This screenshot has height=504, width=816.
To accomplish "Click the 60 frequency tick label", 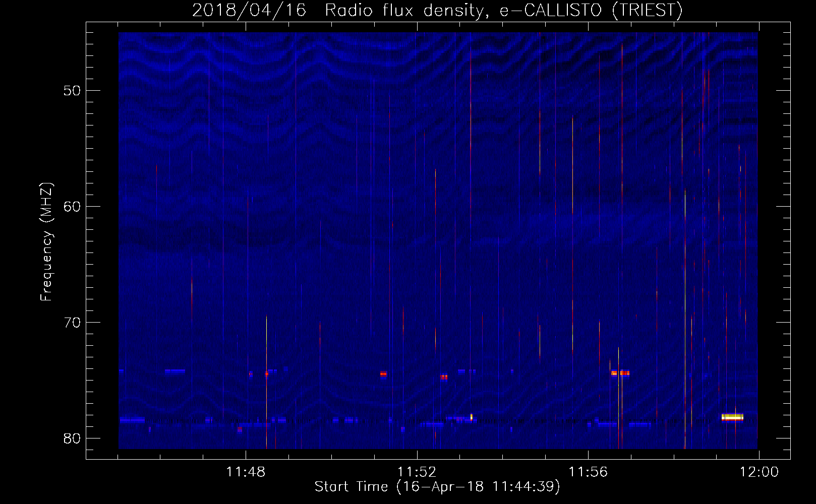I will click(x=73, y=207).
